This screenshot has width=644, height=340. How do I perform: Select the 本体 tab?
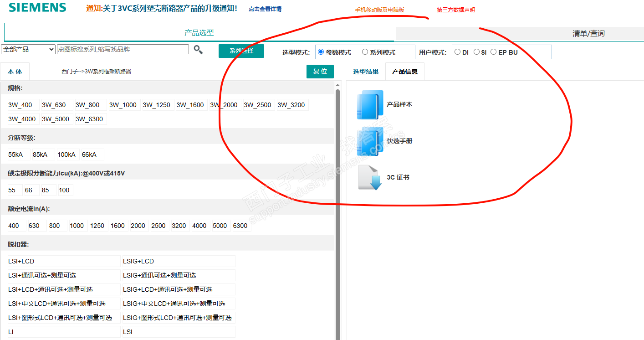pos(15,72)
